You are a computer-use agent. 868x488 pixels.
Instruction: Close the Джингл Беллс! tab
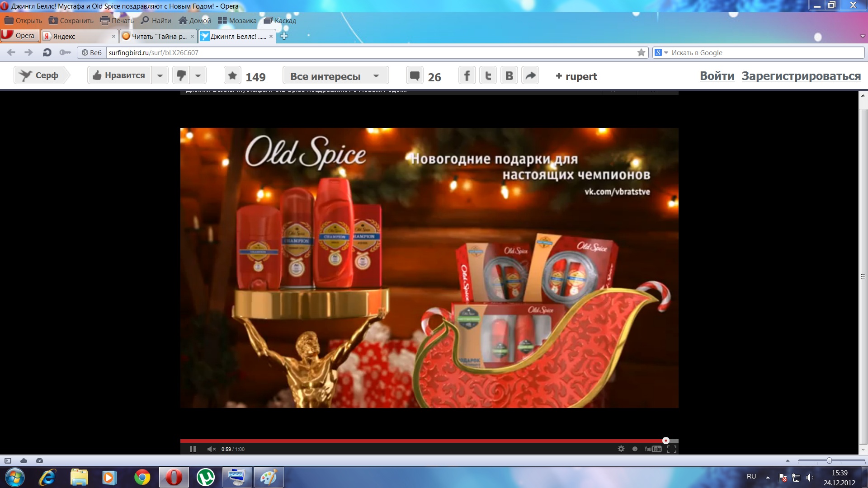point(271,37)
